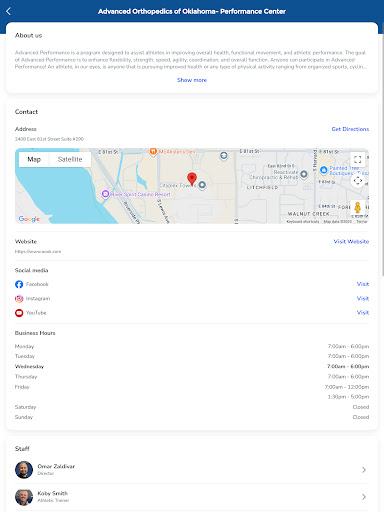Image resolution: width=384 pixels, height=512 pixels.
Task: Click the Wednesday business hours row
Action: click(x=192, y=366)
